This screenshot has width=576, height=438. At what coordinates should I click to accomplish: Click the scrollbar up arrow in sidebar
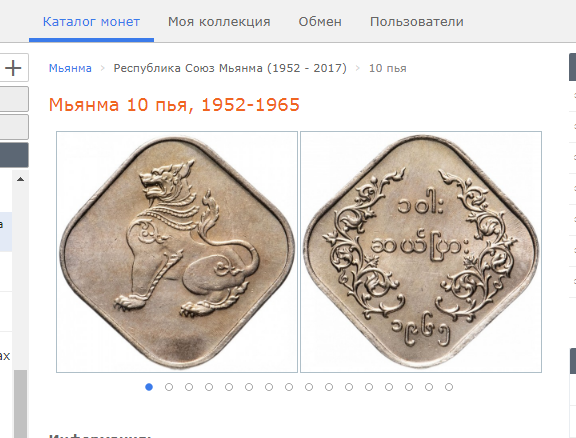[x=20, y=179]
